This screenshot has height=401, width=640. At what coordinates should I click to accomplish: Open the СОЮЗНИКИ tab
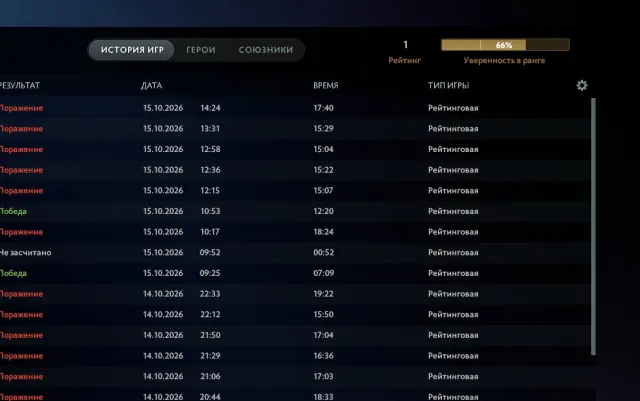point(266,50)
